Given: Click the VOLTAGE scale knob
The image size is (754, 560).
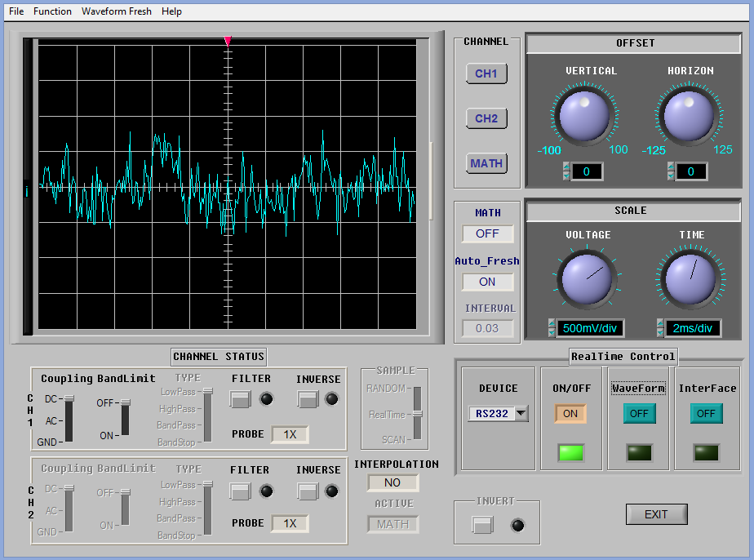Looking at the screenshot, I should click(587, 278).
